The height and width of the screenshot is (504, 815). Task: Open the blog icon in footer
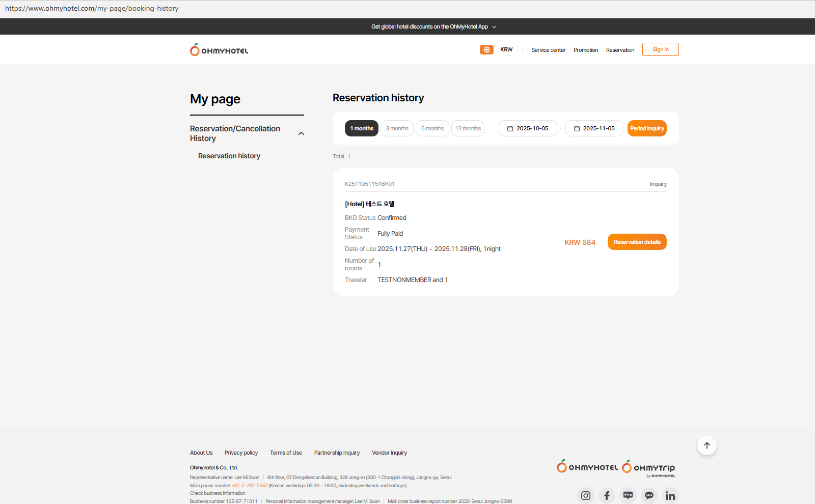628,495
